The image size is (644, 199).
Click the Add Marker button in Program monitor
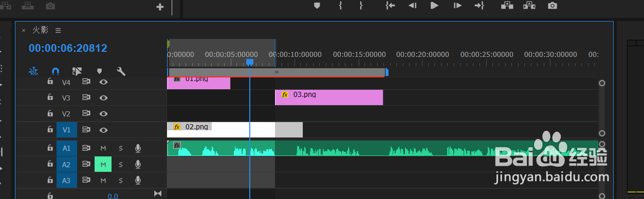coord(317,6)
